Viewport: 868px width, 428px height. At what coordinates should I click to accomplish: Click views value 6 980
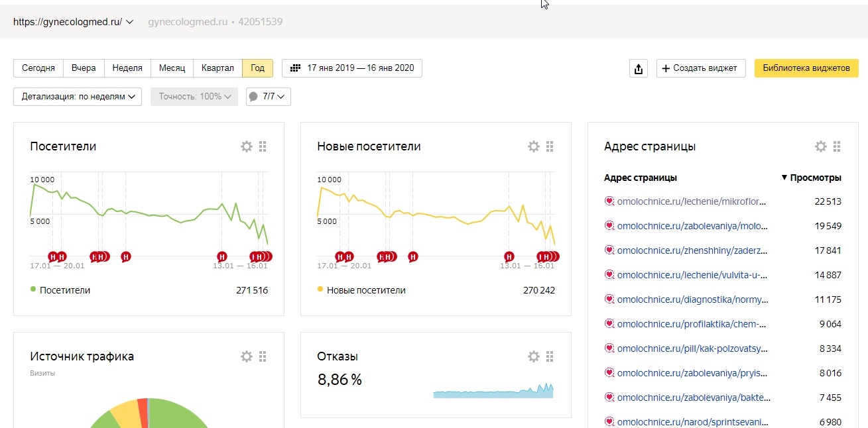830,422
